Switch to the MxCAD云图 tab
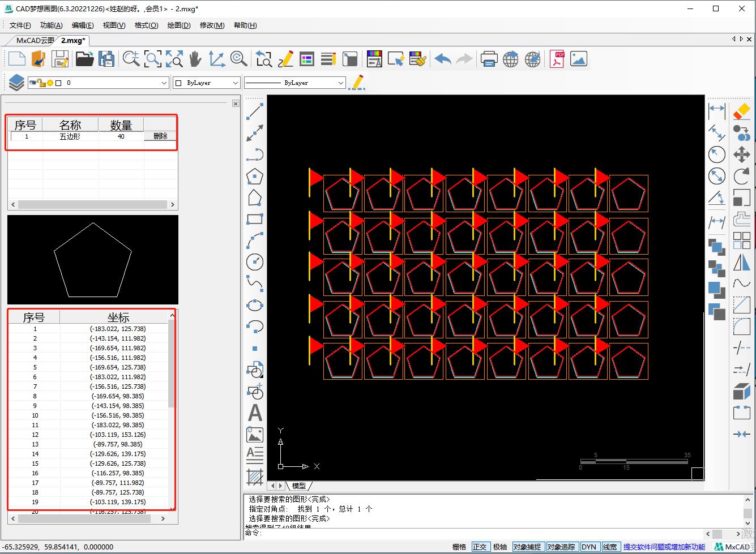This screenshot has width=756, height=554. pos(35,40)
